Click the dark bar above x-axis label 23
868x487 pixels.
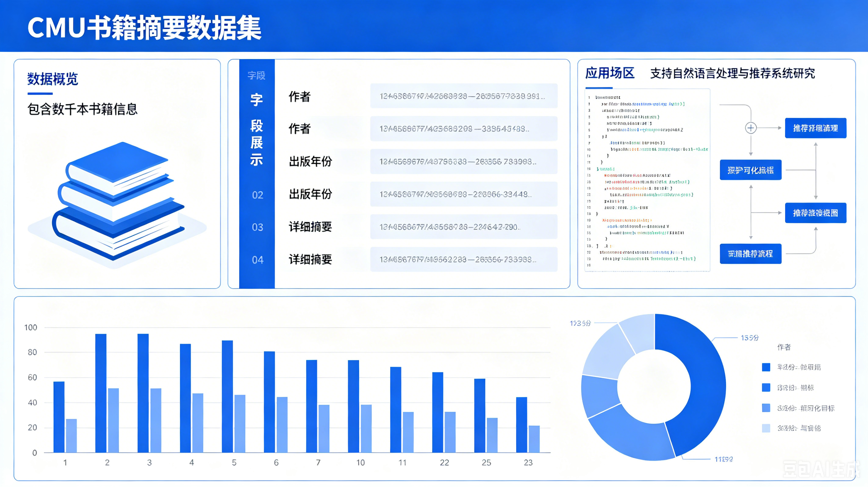(521, 425)
